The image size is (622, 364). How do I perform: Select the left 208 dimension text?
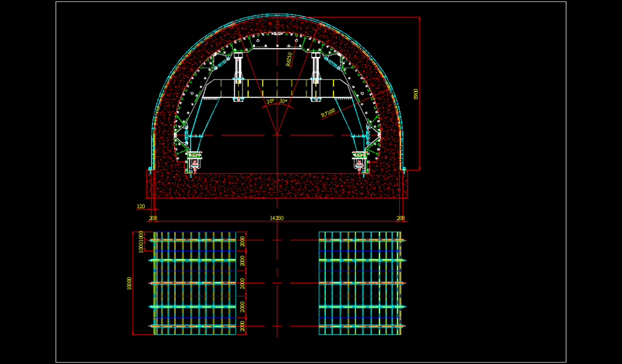[x=153, y=218]
